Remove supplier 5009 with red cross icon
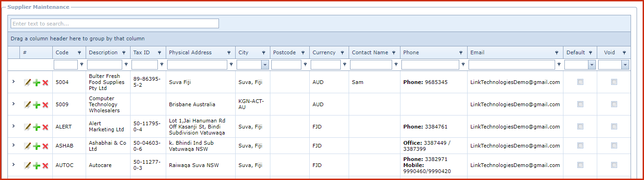 45,105
